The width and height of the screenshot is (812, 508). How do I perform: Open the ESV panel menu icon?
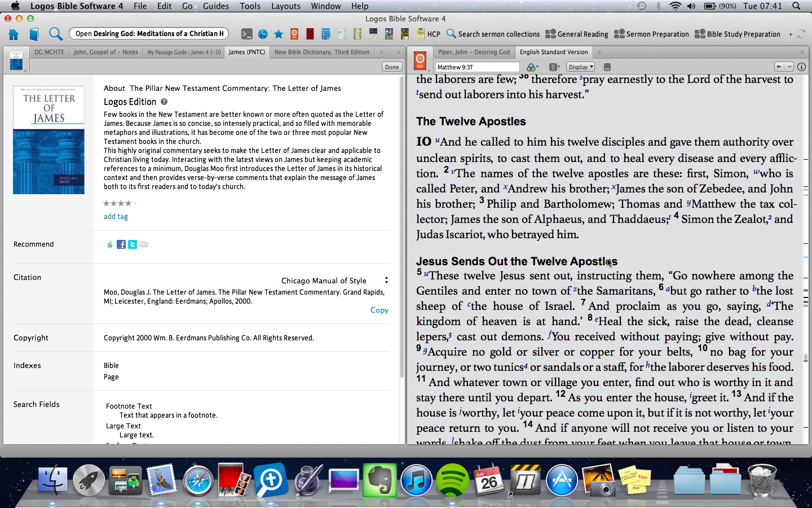pyautogui.click(x=420, y=60)
